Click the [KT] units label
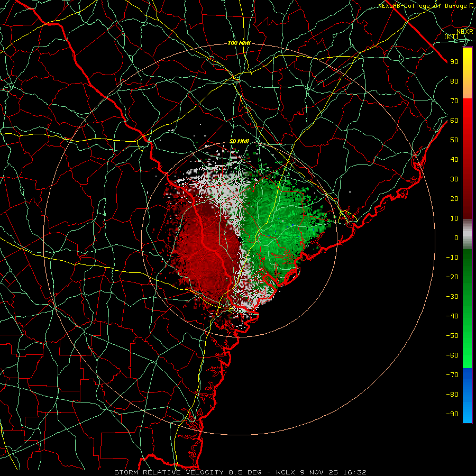The image size is (476, 476). (452, 36)
